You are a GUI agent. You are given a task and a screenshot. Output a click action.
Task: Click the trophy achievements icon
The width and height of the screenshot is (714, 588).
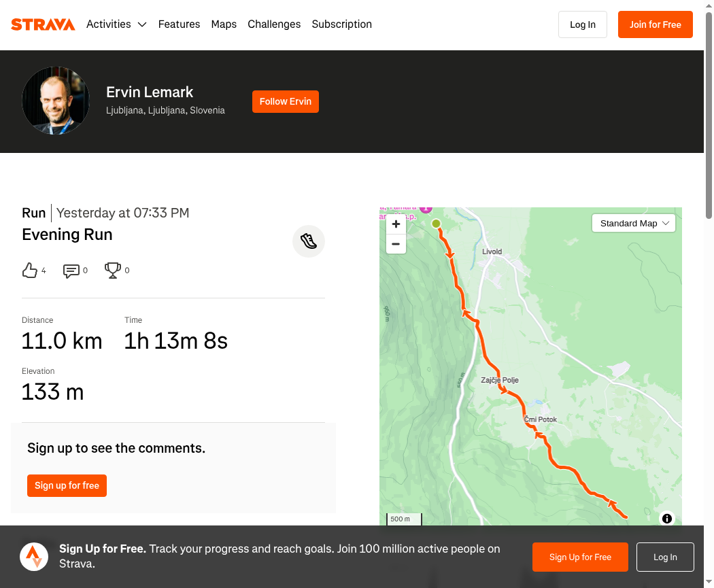tap(112, 271)
